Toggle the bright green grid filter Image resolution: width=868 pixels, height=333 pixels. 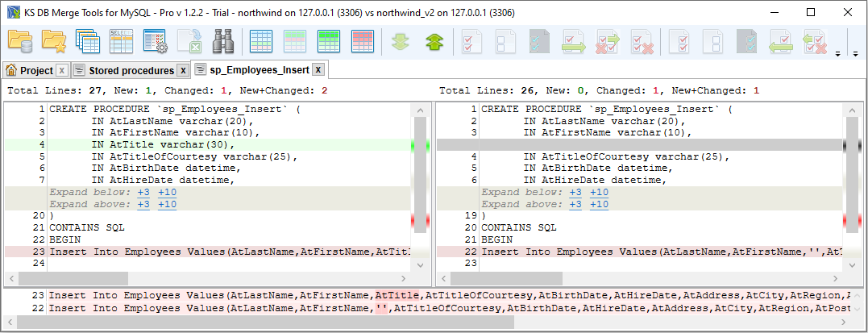pos(329,42)
